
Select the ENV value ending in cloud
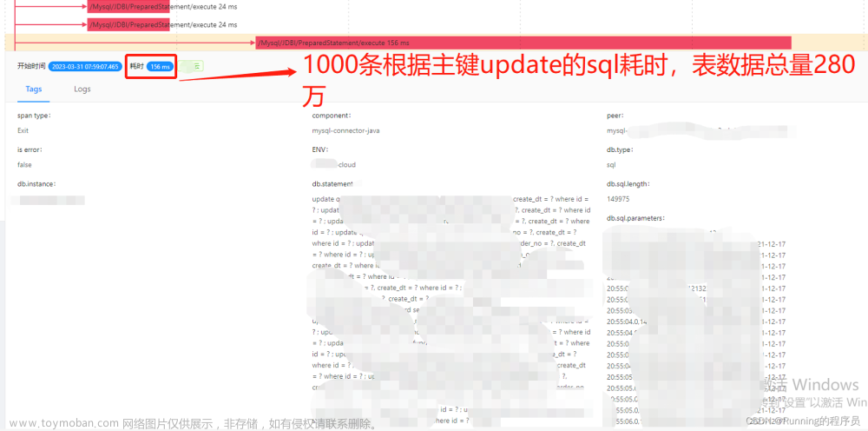[x=334, y=164]
